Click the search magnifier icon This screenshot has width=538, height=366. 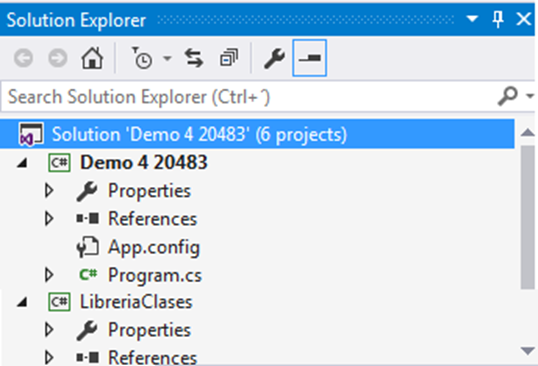click(x=508, y=96)
